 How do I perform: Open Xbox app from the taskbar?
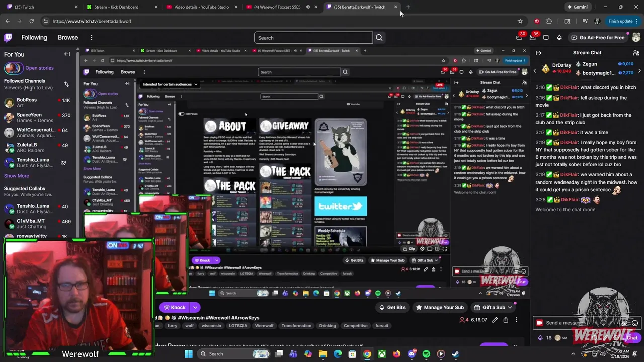382,354
